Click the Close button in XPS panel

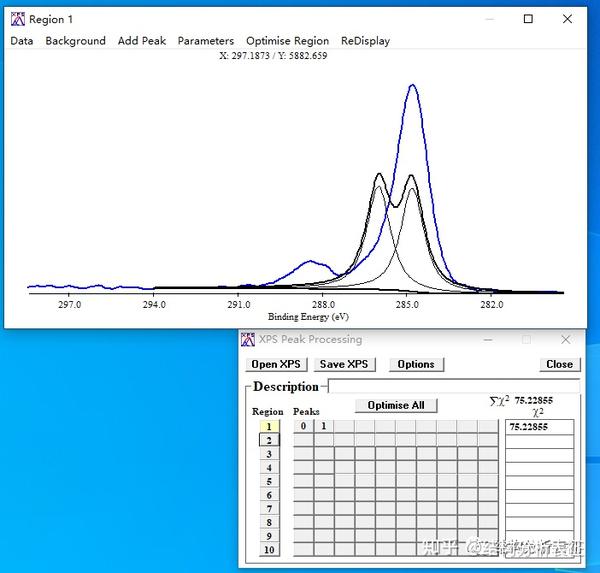(x=559, y=364)
